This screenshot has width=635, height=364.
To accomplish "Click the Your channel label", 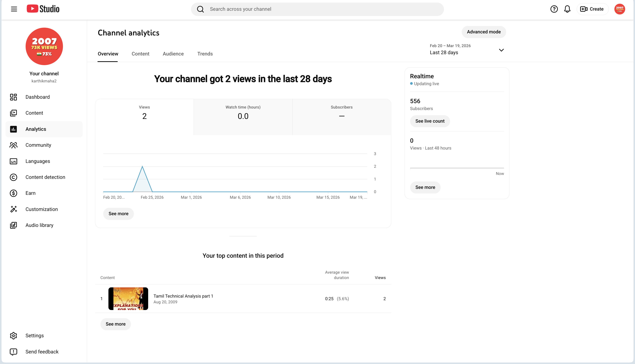I will click(44, 73).
